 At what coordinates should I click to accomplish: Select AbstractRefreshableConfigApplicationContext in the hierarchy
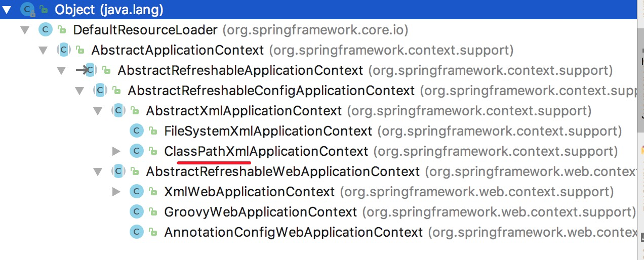[271, 91]
